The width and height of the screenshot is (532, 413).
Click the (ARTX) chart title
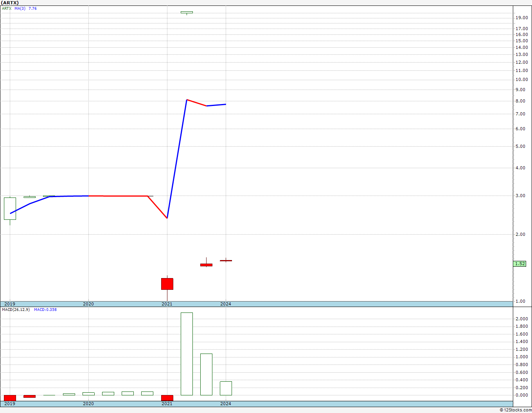click(10, 3)
